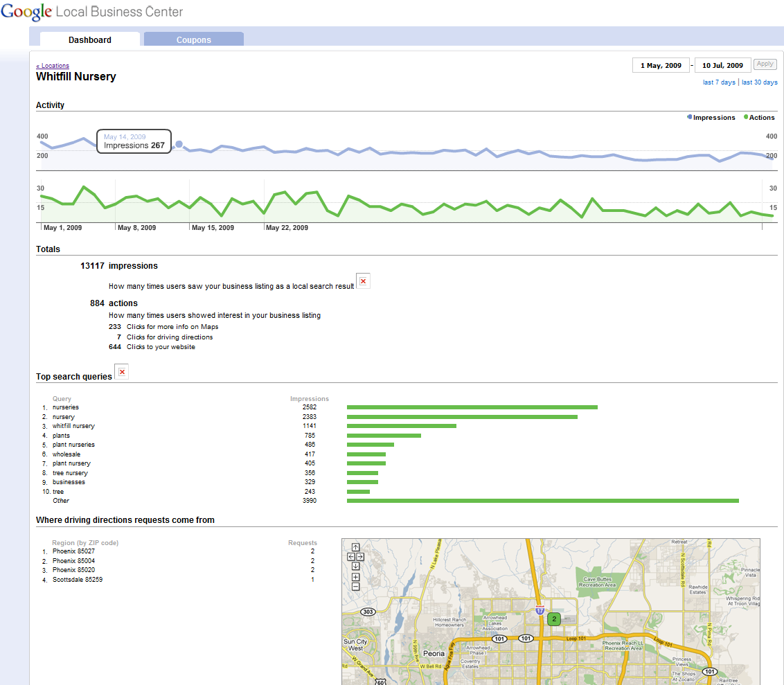Zoom in on the map with plus
The image size is (784, 685).
point(355,577)
